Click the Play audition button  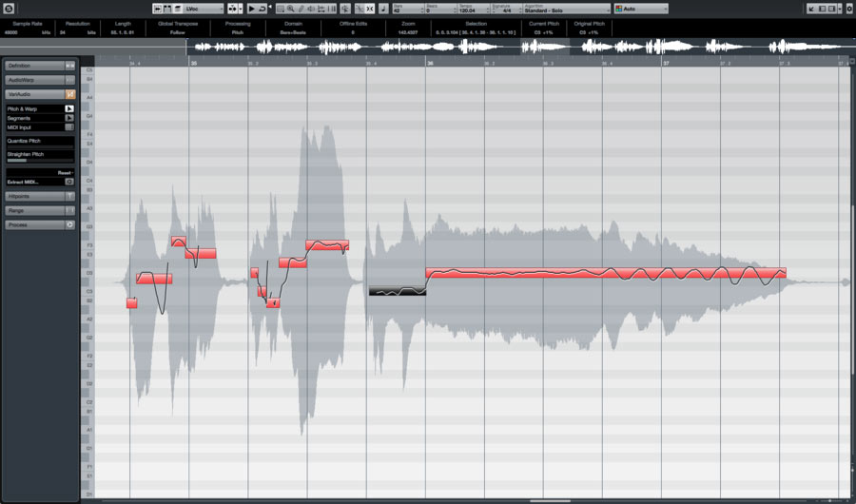click(x=251, y=9)
